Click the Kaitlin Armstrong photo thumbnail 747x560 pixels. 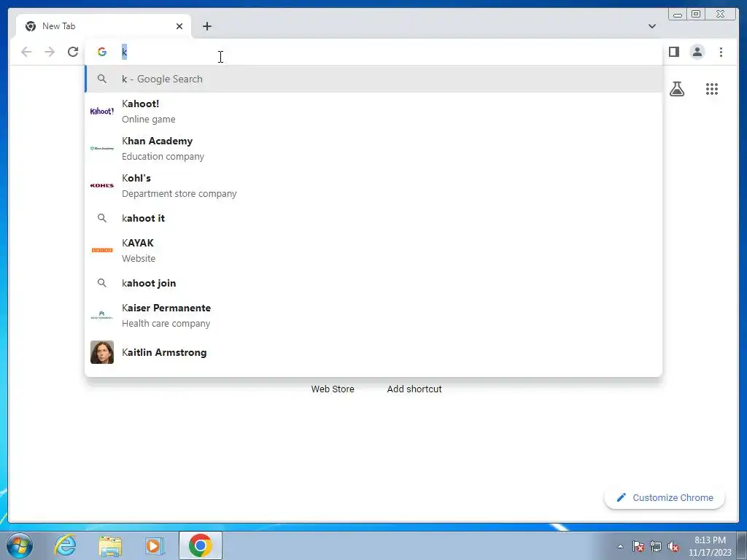point(102,352)
